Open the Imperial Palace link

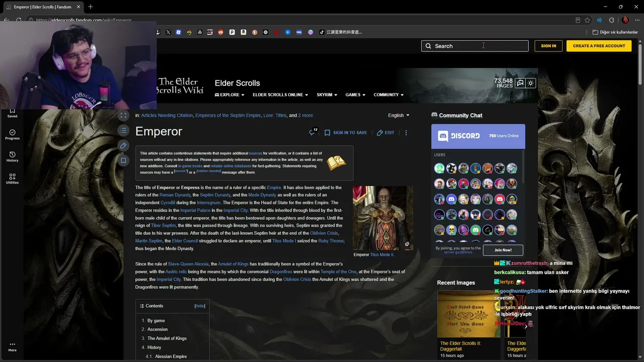(195, 210)
